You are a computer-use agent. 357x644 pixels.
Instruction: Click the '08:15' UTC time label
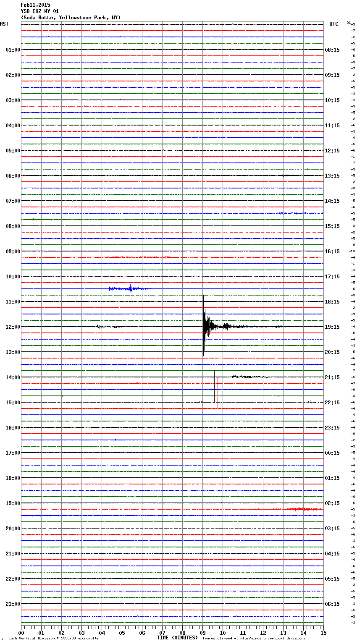(x=332, y=50)
